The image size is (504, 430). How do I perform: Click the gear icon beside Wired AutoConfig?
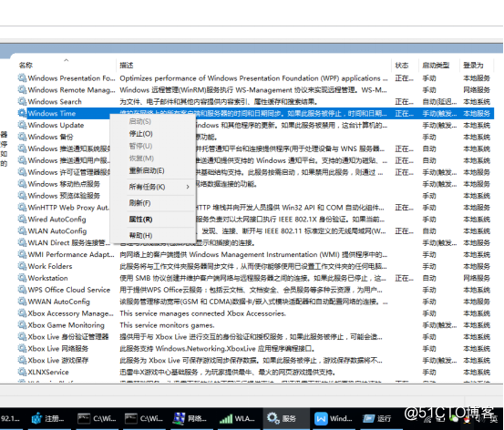(22, 220)
